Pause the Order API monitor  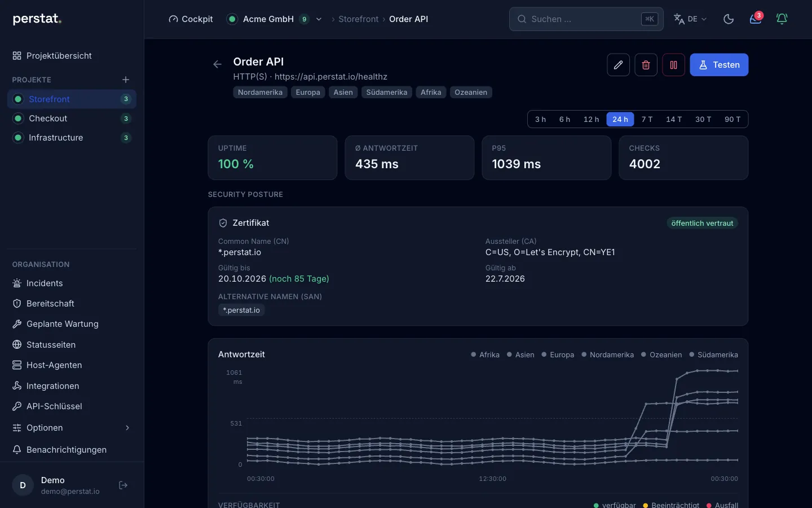pyautogui.click(x=674, y=65)
